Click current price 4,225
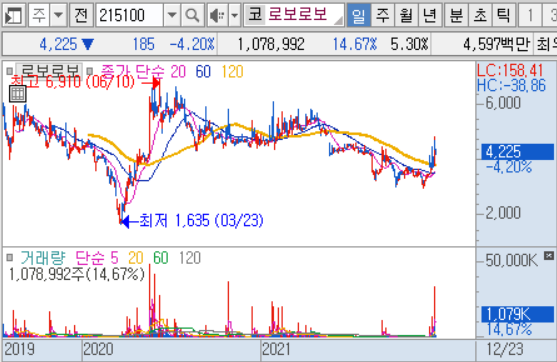This screenshot has width=557, height=362. 58,44
